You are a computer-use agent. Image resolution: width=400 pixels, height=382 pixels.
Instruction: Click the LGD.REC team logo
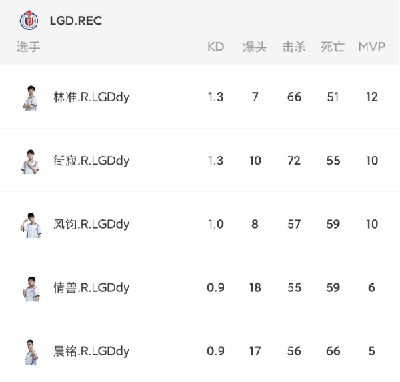pyautogui.click(x=29, y=21)
